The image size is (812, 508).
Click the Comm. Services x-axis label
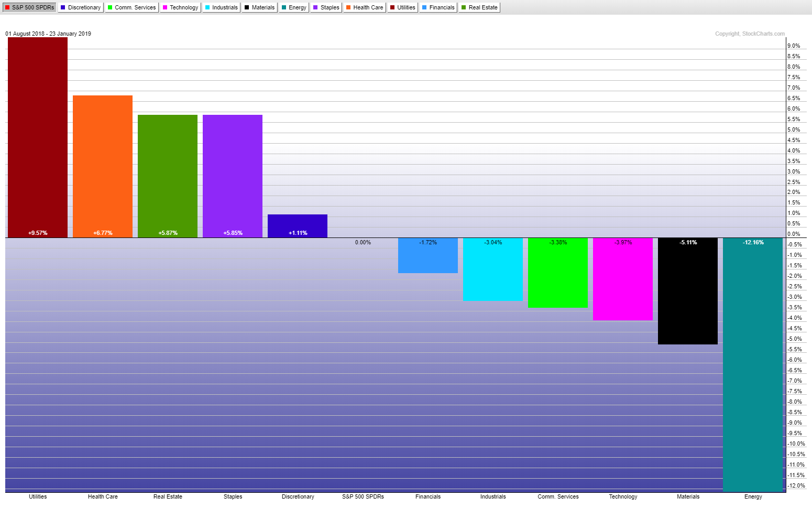558,496
